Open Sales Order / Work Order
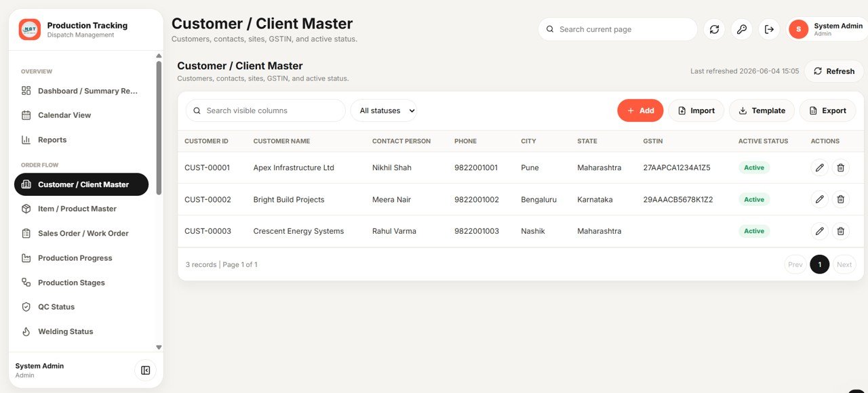The width and height of the screenshot is (868, 393). click(81, 233)
